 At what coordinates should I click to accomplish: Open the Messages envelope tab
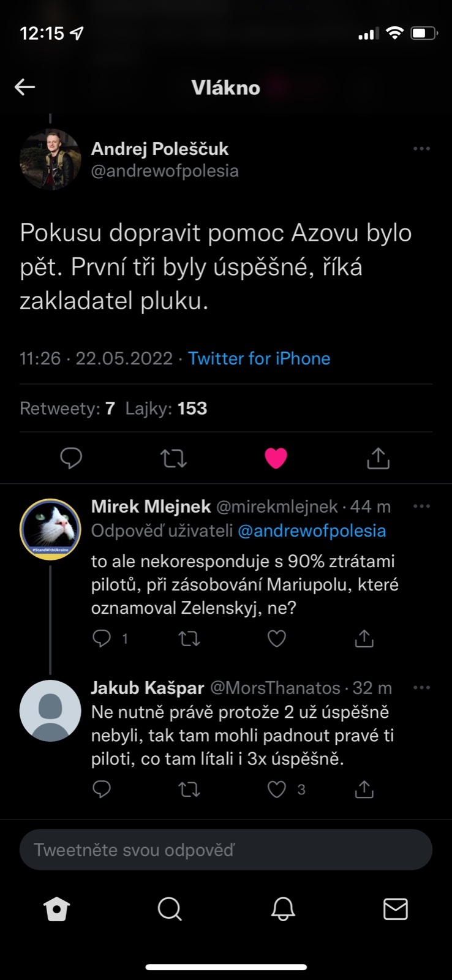click(x=396, y=909)
